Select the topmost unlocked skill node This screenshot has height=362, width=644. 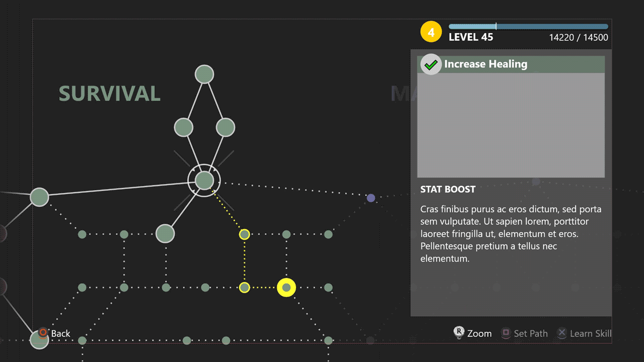(204, 74)
